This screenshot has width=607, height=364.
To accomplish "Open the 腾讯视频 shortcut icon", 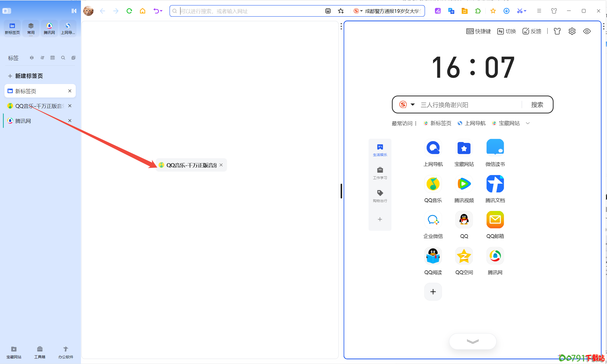I will click(x=464, y=184).
